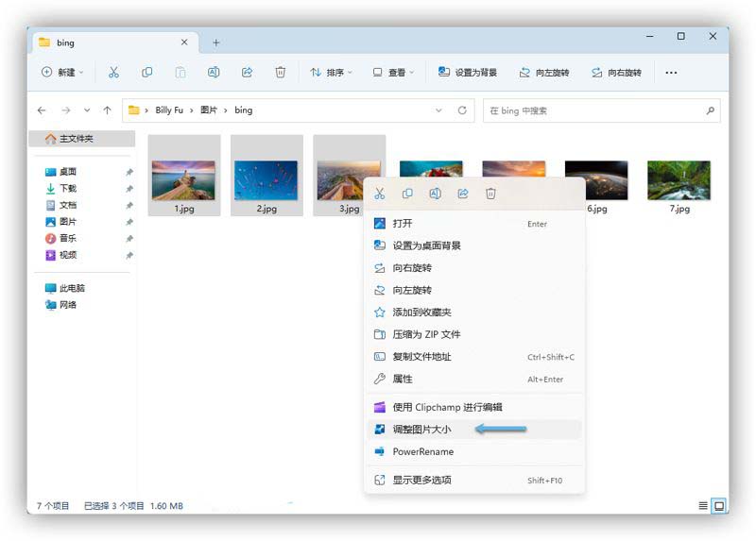Select 调整图片大小 in the context menu
This screenshot has height=541, width=756.
pos(421,430)
